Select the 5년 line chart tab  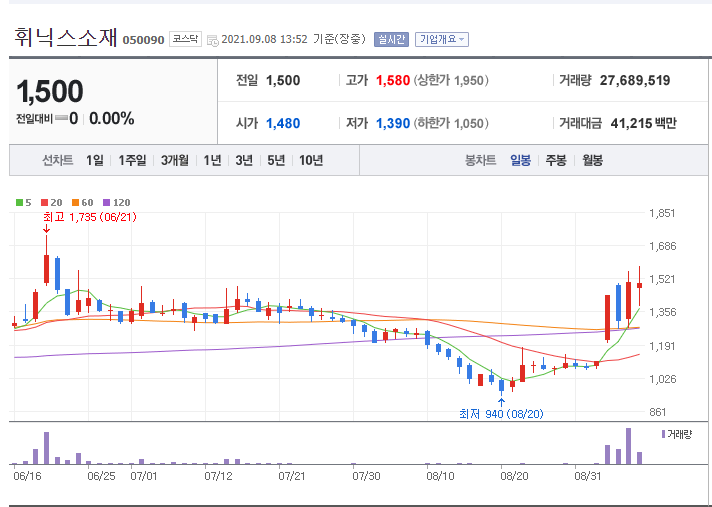coord(276,160)
